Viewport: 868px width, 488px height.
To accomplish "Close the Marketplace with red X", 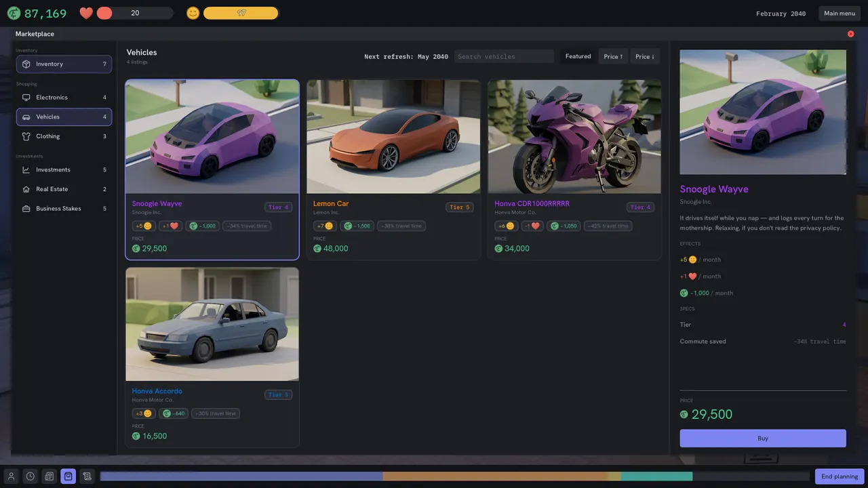I will [850, 34].
